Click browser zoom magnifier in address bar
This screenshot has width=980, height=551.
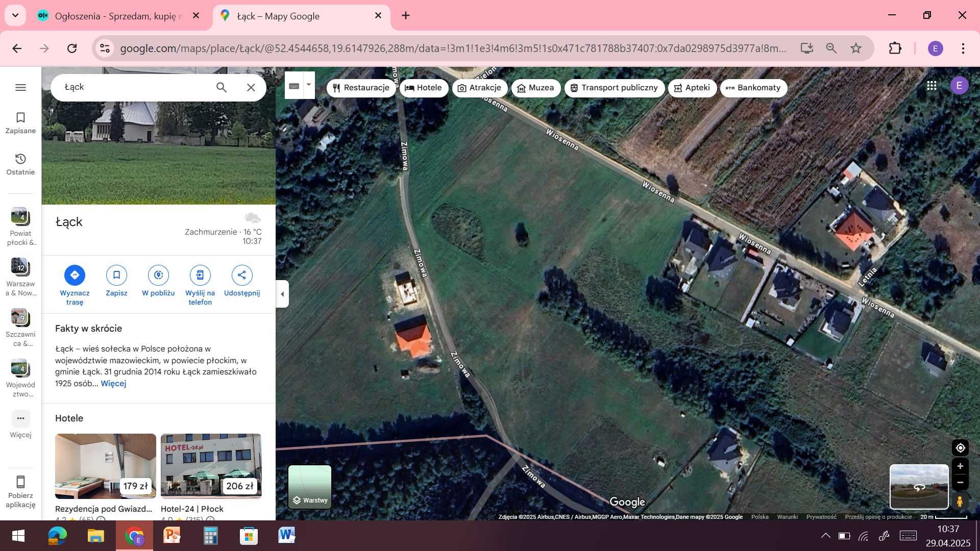[x=831, y=48]
